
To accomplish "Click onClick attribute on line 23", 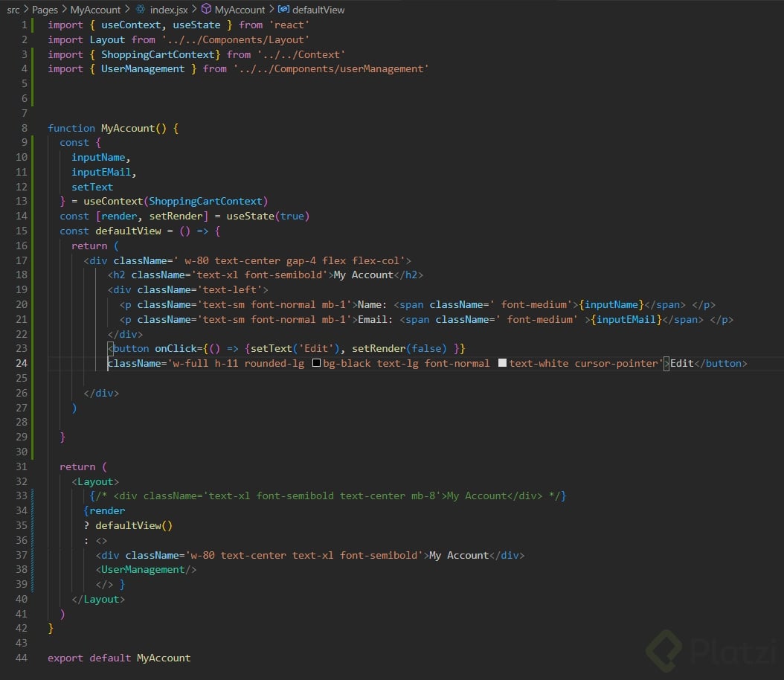I will point(176,348).
